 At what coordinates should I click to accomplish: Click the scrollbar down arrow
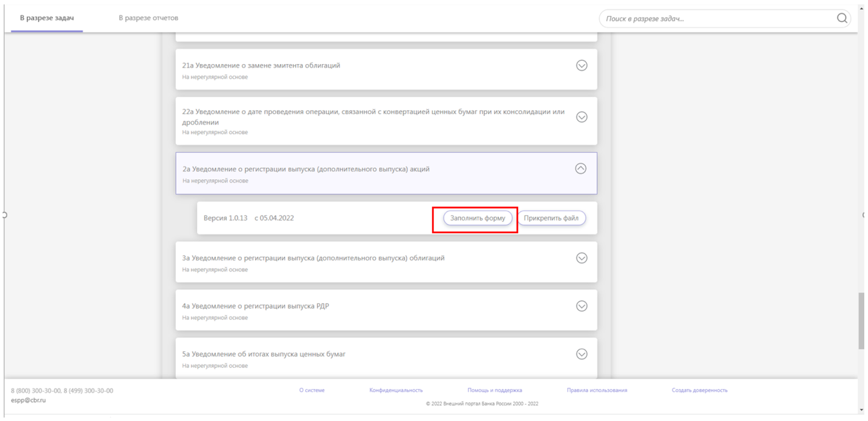pyautogui.click(x=861, y=410)
